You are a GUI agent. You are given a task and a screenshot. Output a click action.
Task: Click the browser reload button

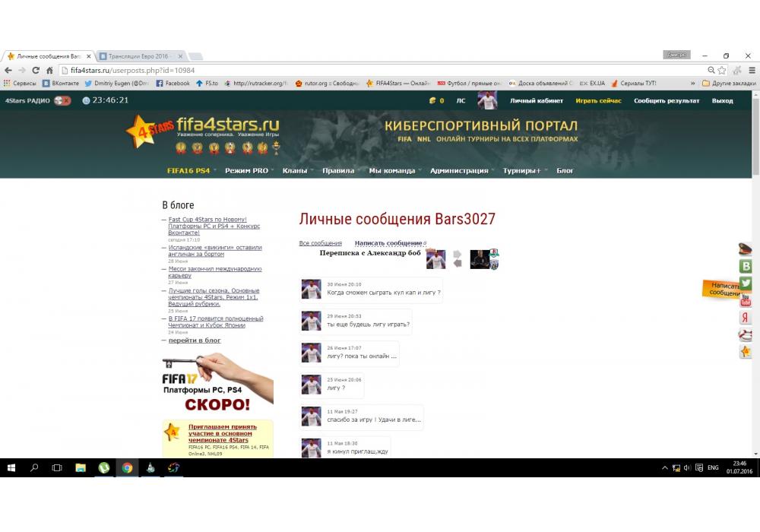[x=36, y=70]
